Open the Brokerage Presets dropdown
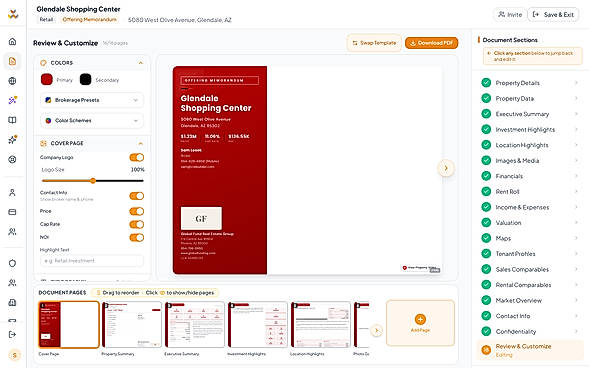Image resolution: width=589 pixels, height=368 pixels. coord(92,100)
